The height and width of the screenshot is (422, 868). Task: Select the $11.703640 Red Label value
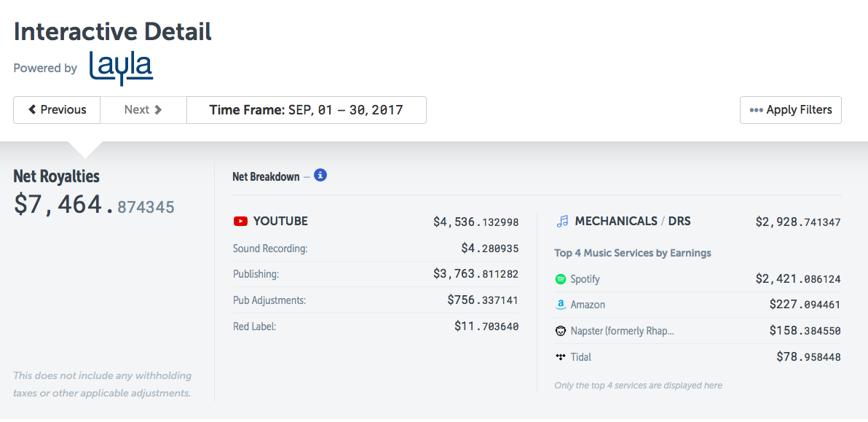[486, 327]
